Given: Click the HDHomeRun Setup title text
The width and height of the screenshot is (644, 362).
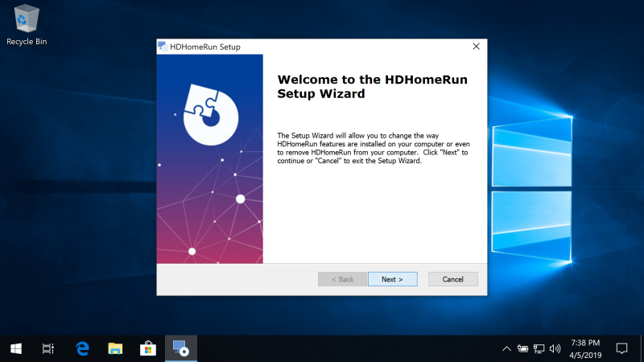Looking at the screenshot, I should pos(205,47).
